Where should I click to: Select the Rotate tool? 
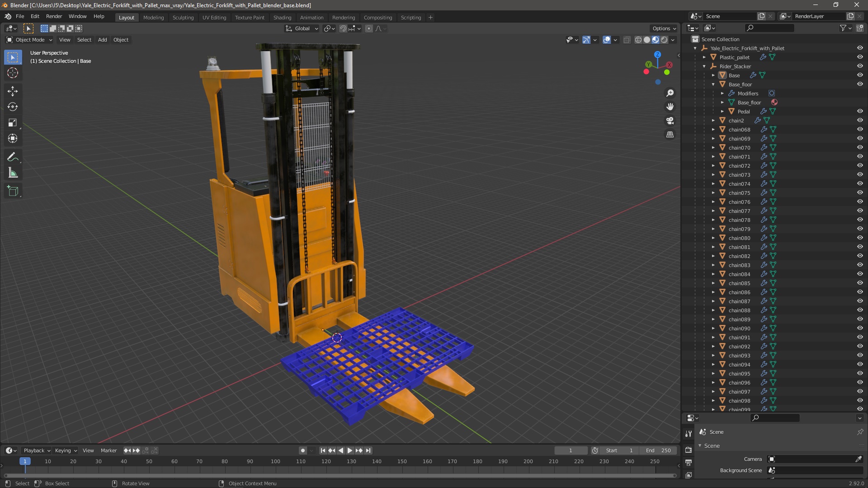(13, 107)
